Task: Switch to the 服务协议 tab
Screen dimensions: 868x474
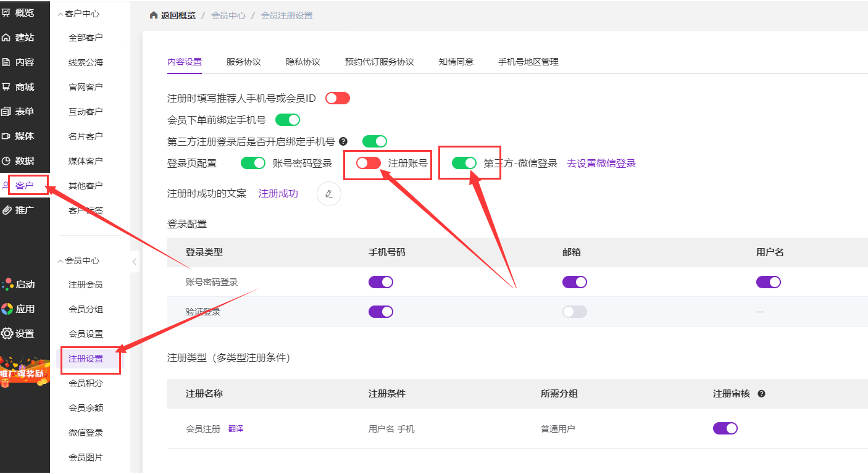Action: click(244, 62)
